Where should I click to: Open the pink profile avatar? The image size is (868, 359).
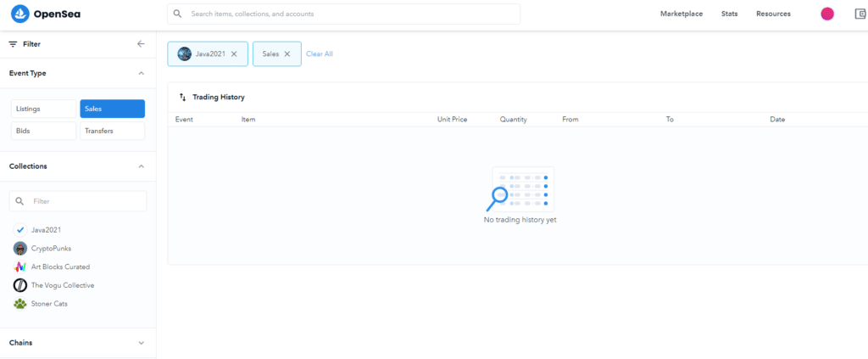coord(827,14)
